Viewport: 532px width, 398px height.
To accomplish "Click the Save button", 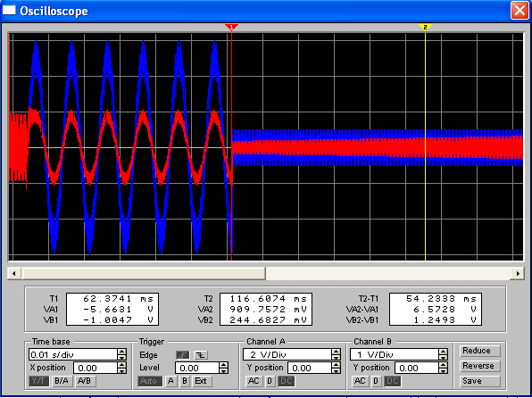I will coord(478,381).
